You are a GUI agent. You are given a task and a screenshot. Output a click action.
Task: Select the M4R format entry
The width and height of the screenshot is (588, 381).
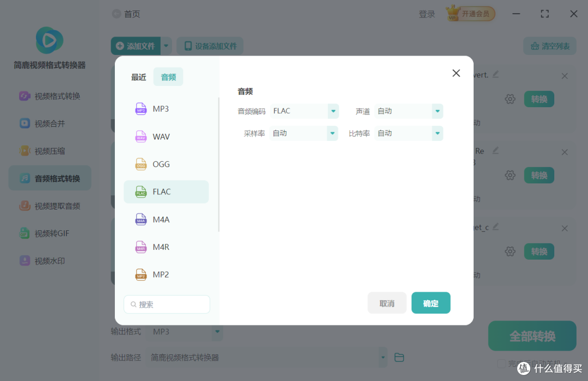166,247
